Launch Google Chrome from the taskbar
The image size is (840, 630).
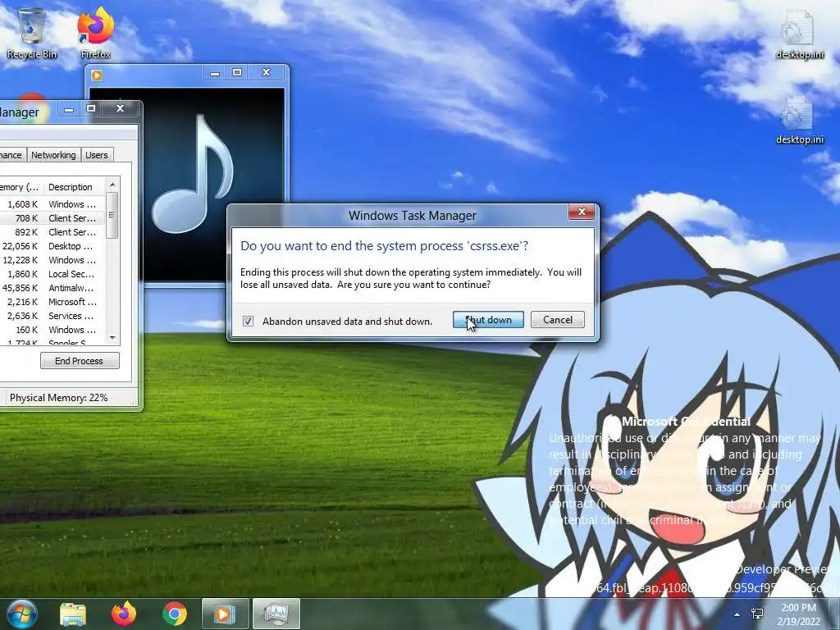(x=175, y=614)
